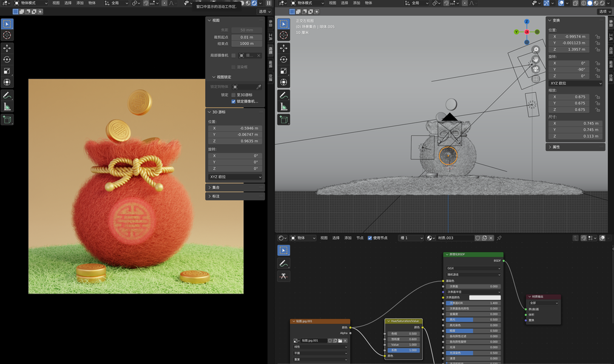614x364 pixels.
Task: Select the Annotate tool in right viewport
Action: pyautogui.click(x=284, y=95)
